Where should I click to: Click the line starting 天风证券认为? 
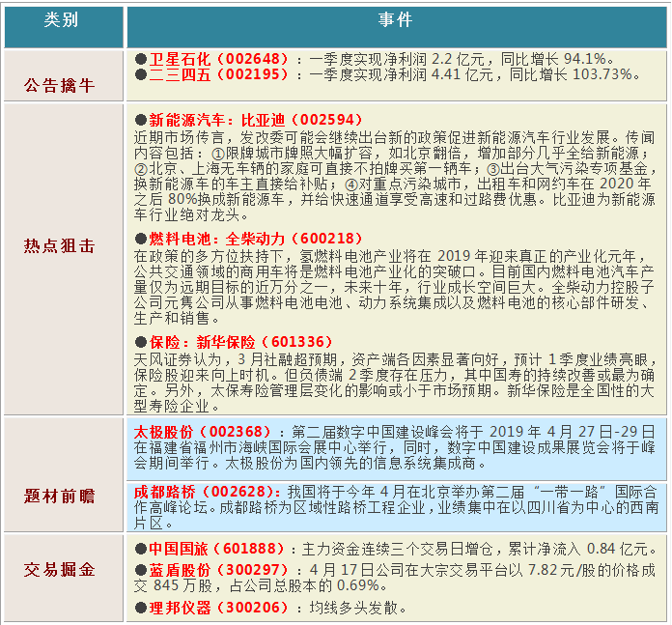click(x=394, y=359)
